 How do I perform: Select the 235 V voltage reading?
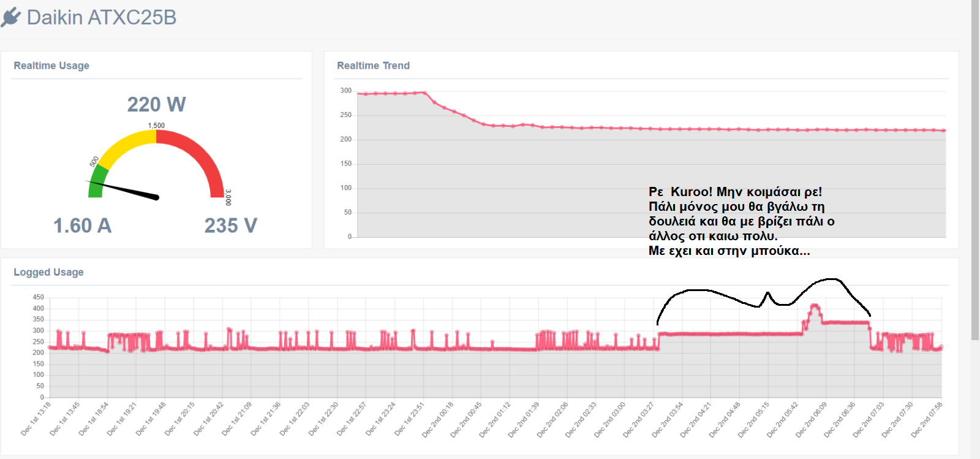coord(230,226)
